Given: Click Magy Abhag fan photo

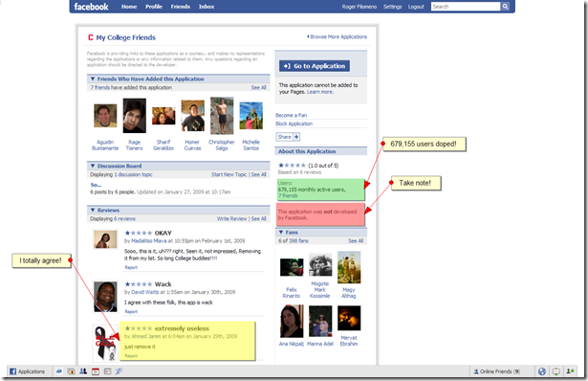Looking at the screenshot, I should pos(349,267).
